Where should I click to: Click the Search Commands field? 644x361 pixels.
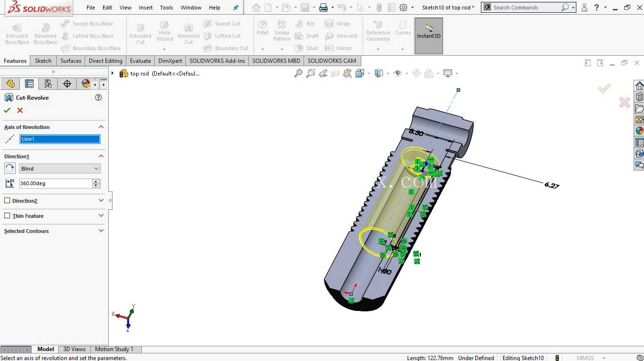point(526,8)
